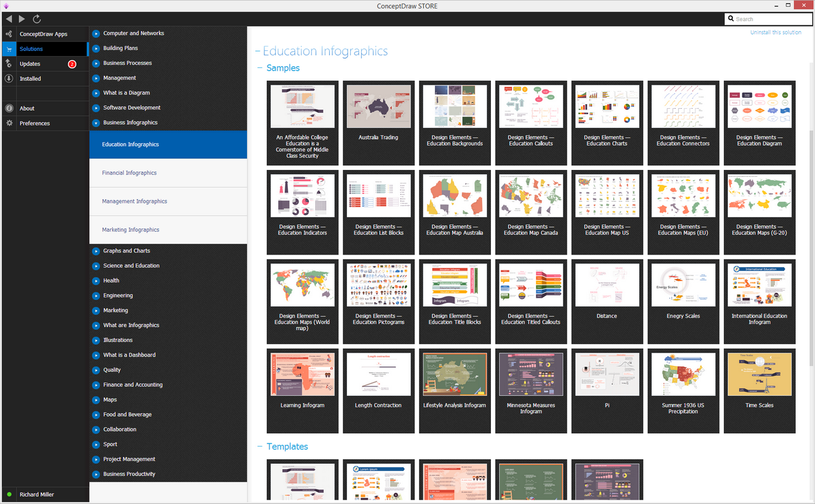Open the Education Maps (G-20) sample

pos(760,213)
